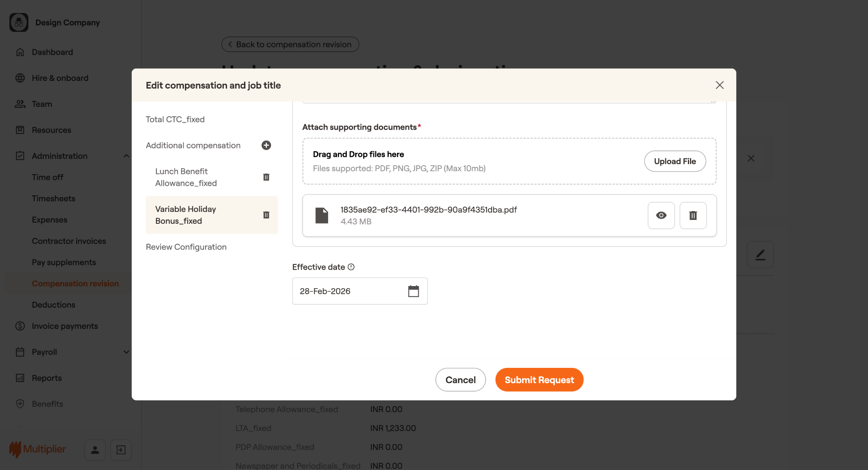The height and width of the screenshot is (470, 868).
Task: Select Total CTC_fixed step
Action: point(175,120)
